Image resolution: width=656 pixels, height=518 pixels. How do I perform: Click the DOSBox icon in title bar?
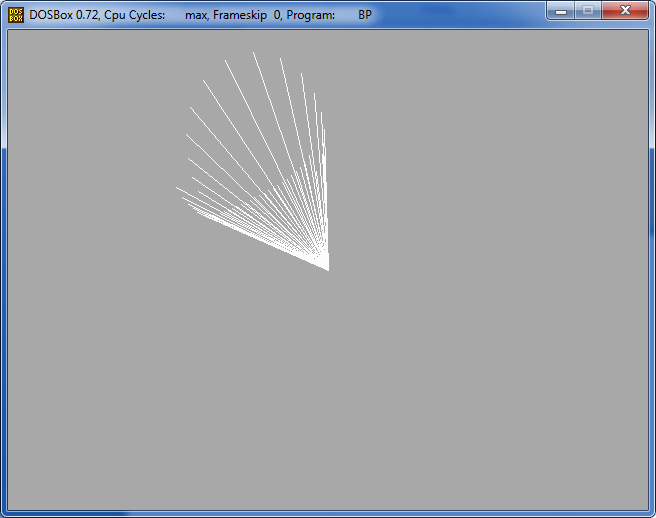16,15
